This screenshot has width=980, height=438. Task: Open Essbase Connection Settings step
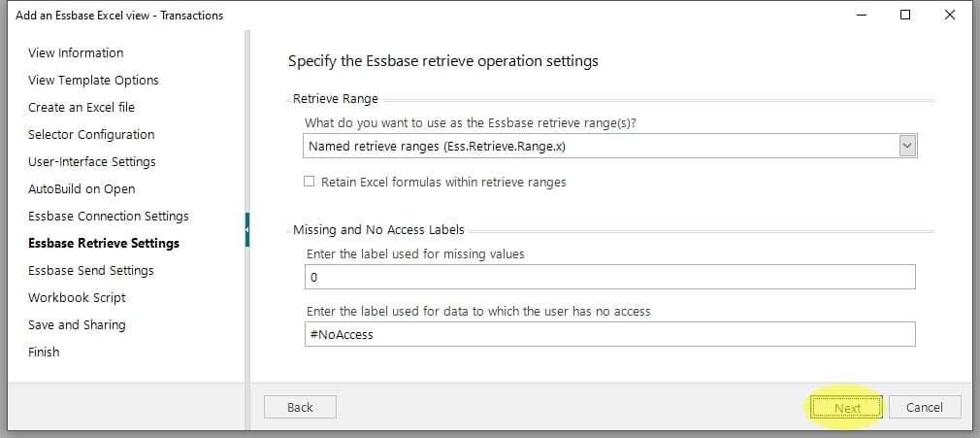tap(109, 216)
